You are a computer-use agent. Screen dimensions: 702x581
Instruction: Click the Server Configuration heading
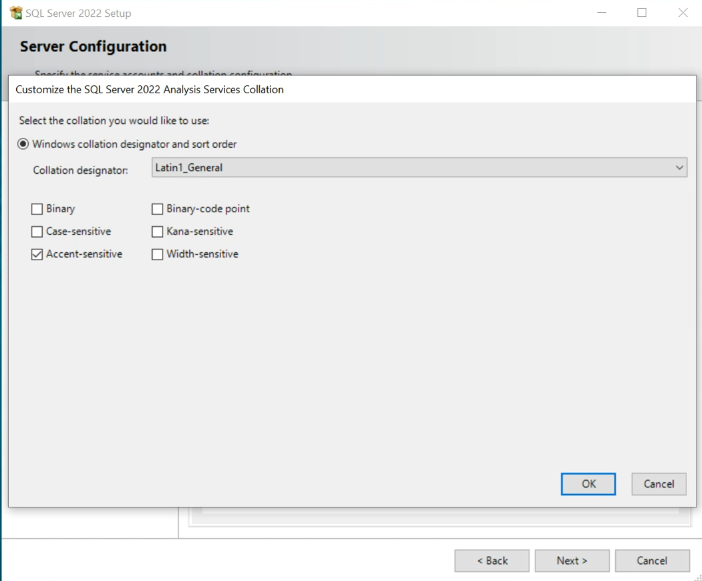93,47
